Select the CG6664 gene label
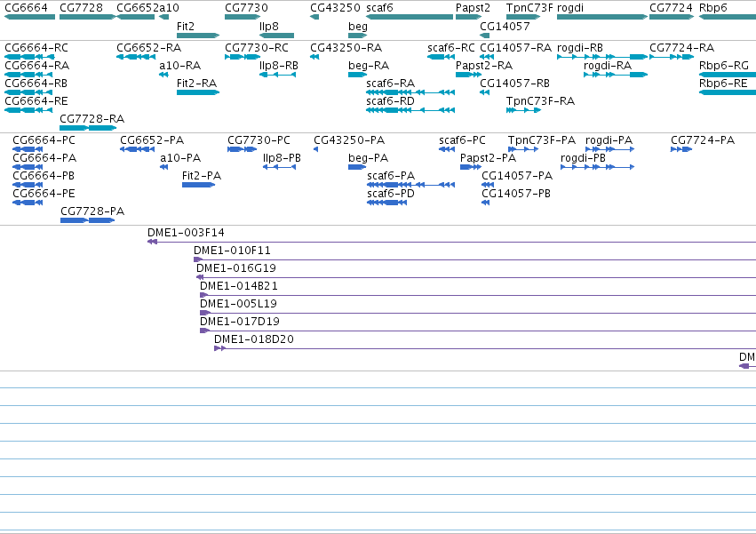Image resolution: width=756 pixels, height=534 pixels. click(26, 8)
